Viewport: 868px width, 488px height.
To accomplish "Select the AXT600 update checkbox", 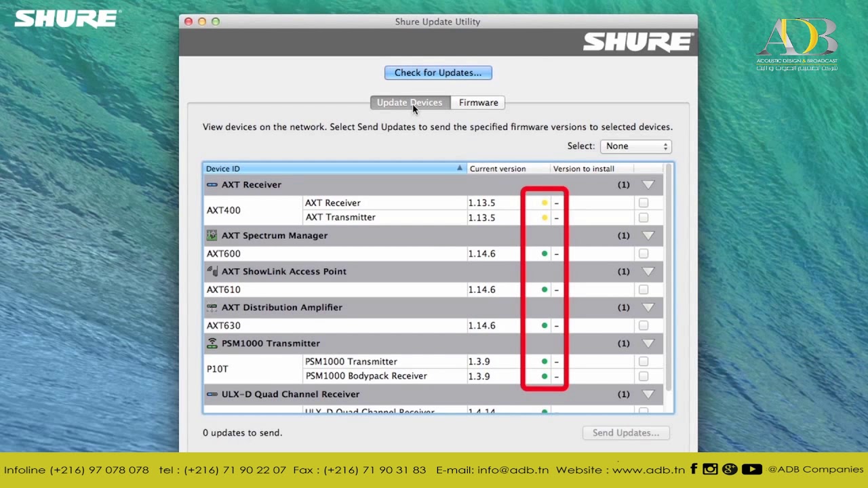I will pos(644,253).
